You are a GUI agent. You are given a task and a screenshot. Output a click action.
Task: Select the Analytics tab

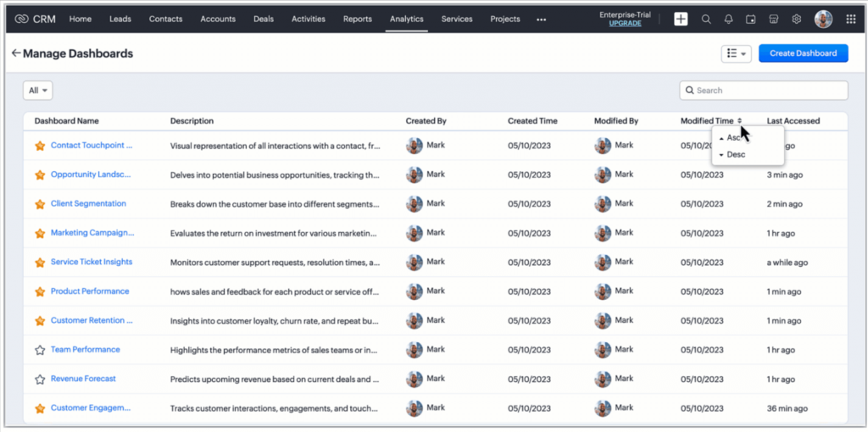point(406,19)
